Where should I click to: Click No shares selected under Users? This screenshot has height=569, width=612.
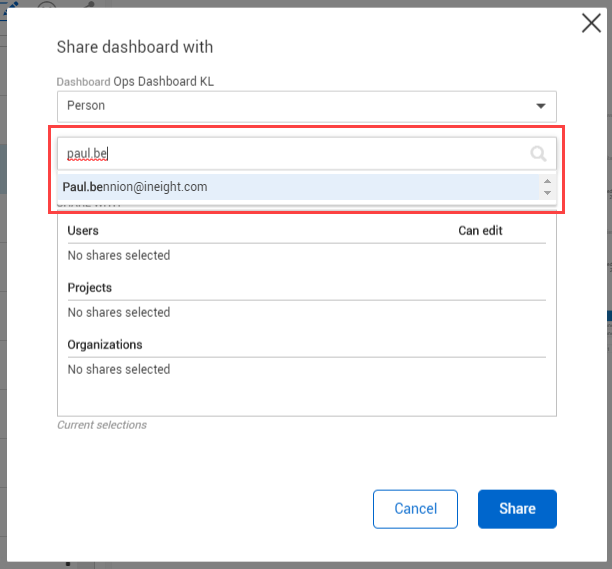[x=119, y=255]
